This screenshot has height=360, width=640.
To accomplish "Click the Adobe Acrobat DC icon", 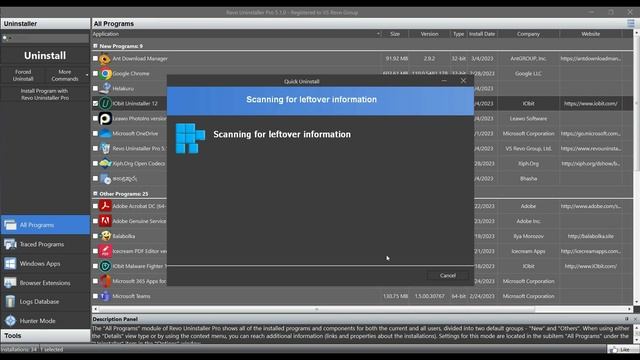I will click(x=105, y=206).
